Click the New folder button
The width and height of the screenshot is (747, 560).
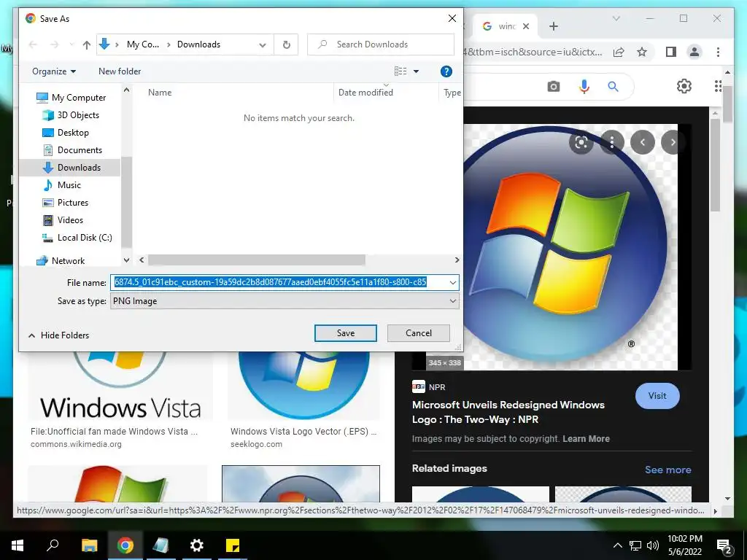pyautogui.click(x=120, y=71)
